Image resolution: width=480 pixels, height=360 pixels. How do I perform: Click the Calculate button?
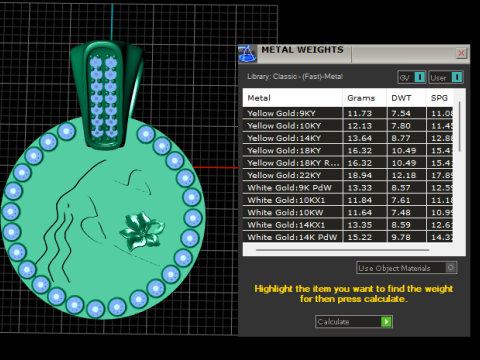point(354,322)
